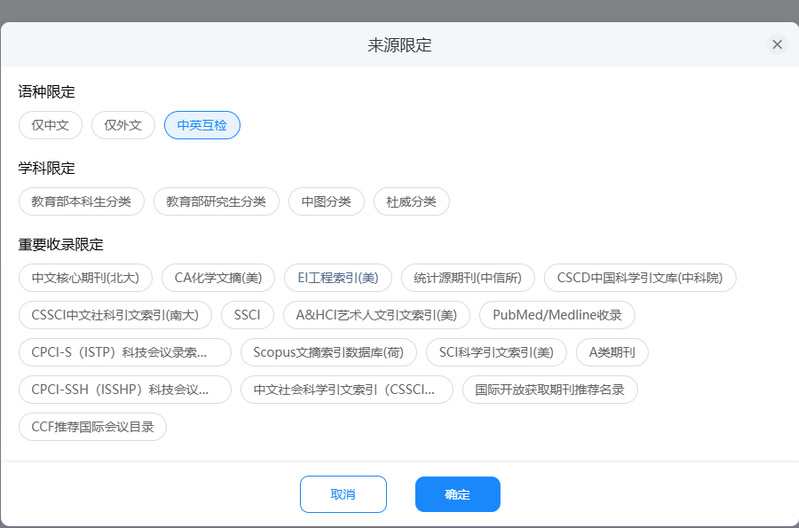The height and width of the screenshot is (528, 799).
Task: Click the 取消 cancel button
Action: click(343, 494)
